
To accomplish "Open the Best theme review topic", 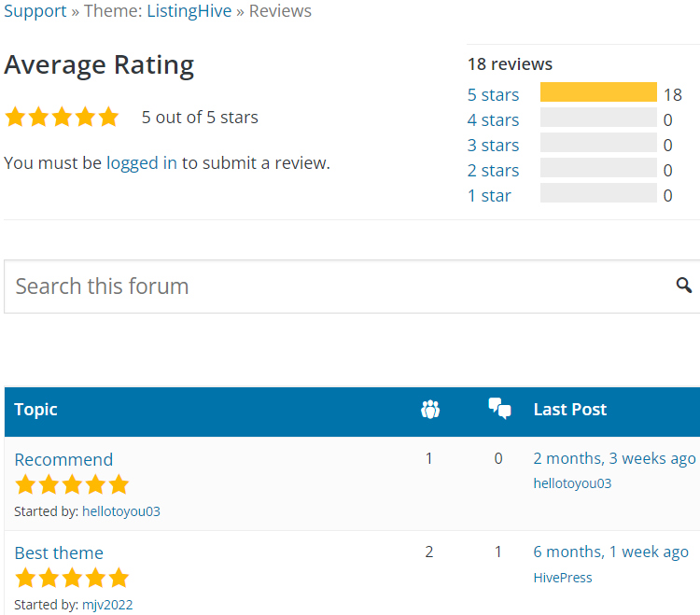I will 59,553.
